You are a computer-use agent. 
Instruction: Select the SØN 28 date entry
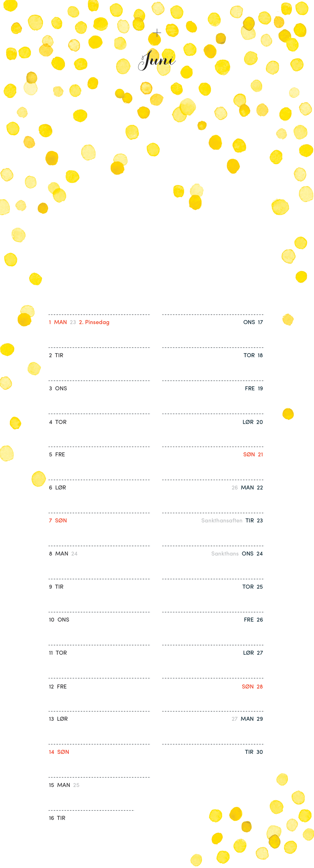(252, 687)
